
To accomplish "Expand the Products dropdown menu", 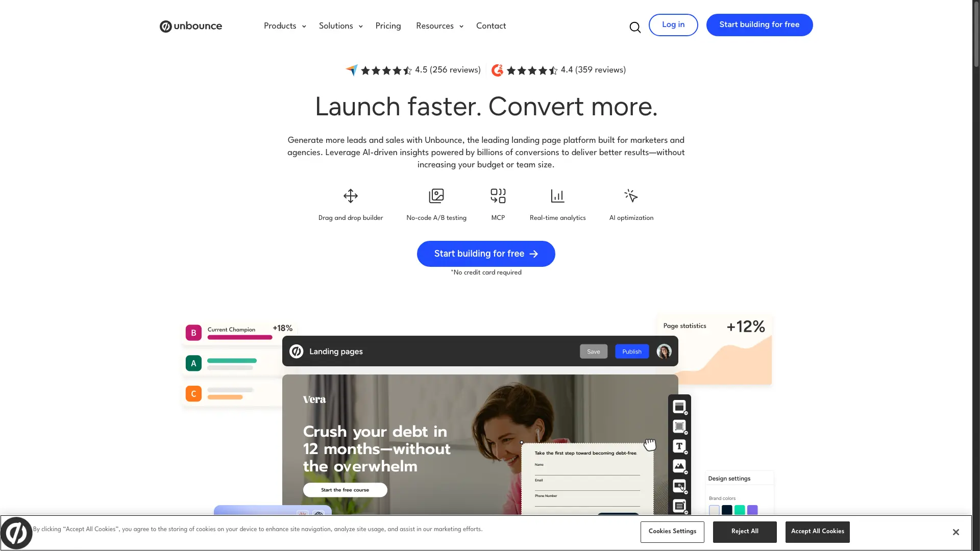I will [x=285, y=26].
